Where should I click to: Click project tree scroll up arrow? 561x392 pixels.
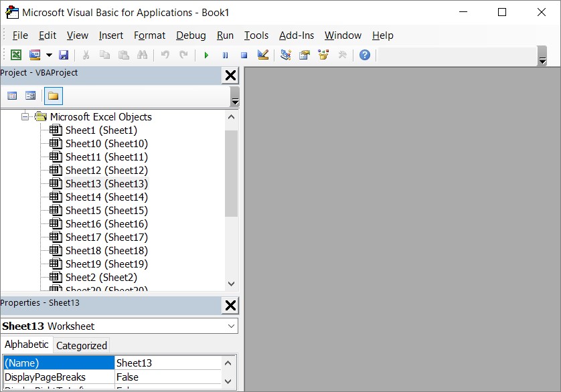(x=231, y=117)
